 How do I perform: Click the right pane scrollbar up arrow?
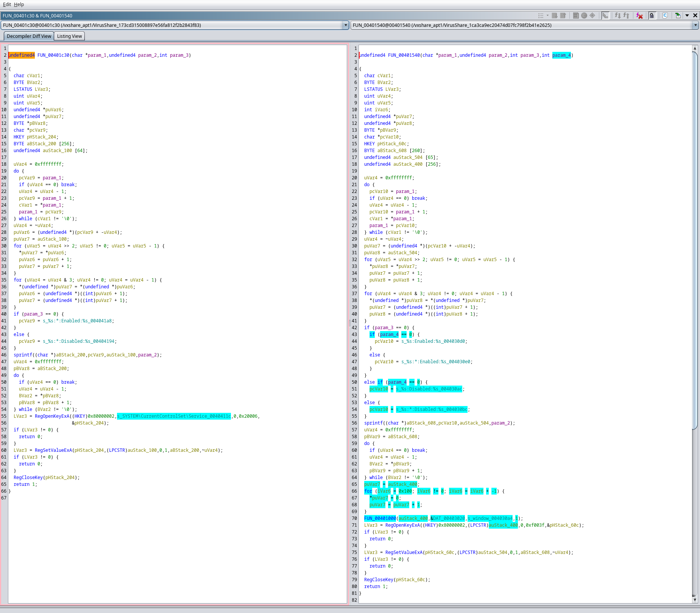695,48
